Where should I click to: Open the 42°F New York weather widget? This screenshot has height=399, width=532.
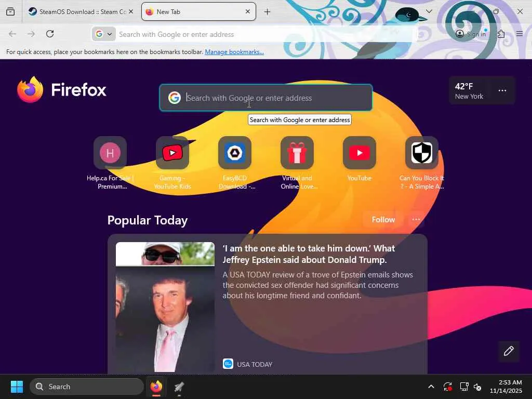pyautogui.click(x=469, y=91)
